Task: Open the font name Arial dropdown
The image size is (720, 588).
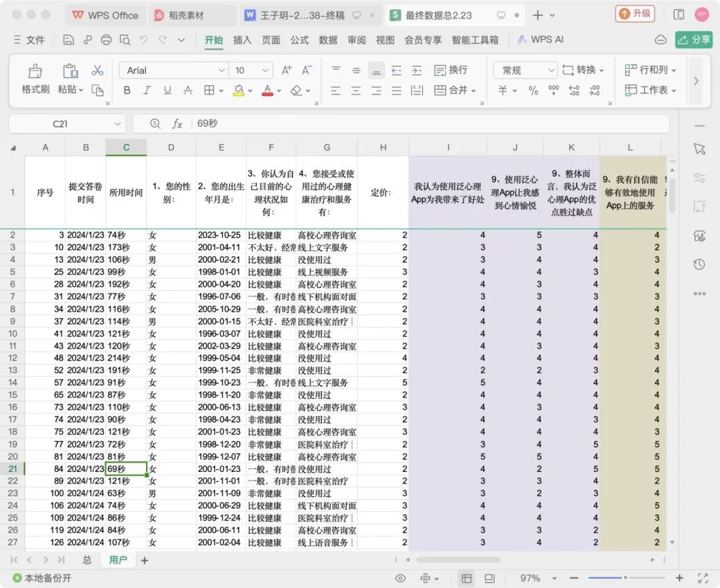Action: pos(221,70)
